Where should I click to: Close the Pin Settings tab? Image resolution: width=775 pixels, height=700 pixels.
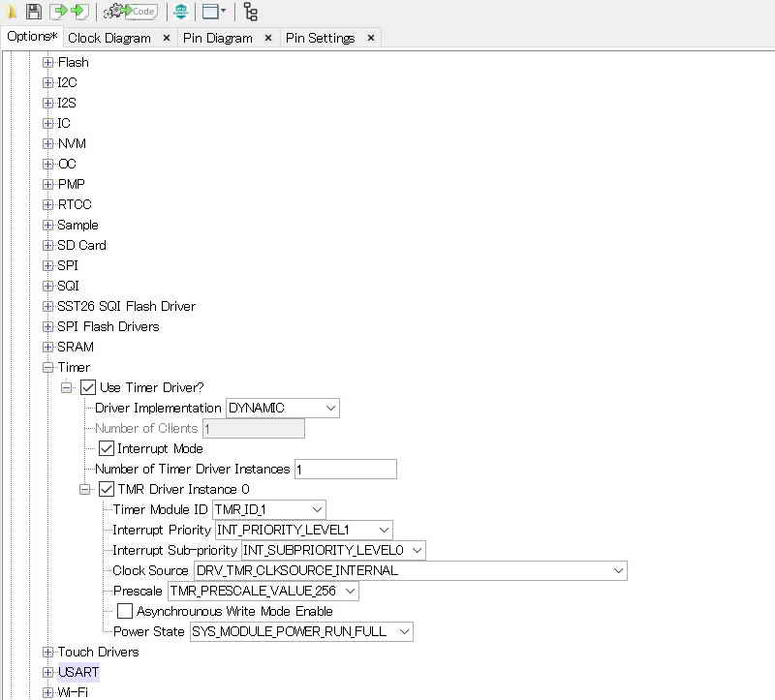(371, 38)
